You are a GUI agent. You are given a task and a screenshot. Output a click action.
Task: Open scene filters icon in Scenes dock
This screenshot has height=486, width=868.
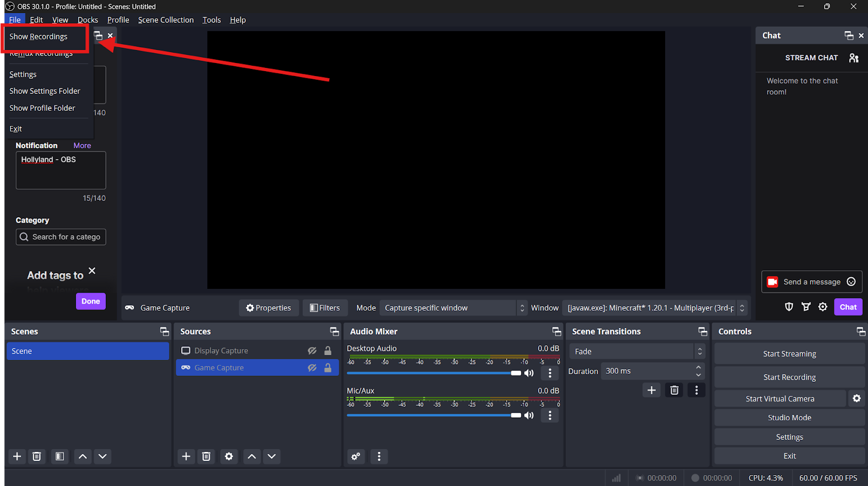pos(60,456)
